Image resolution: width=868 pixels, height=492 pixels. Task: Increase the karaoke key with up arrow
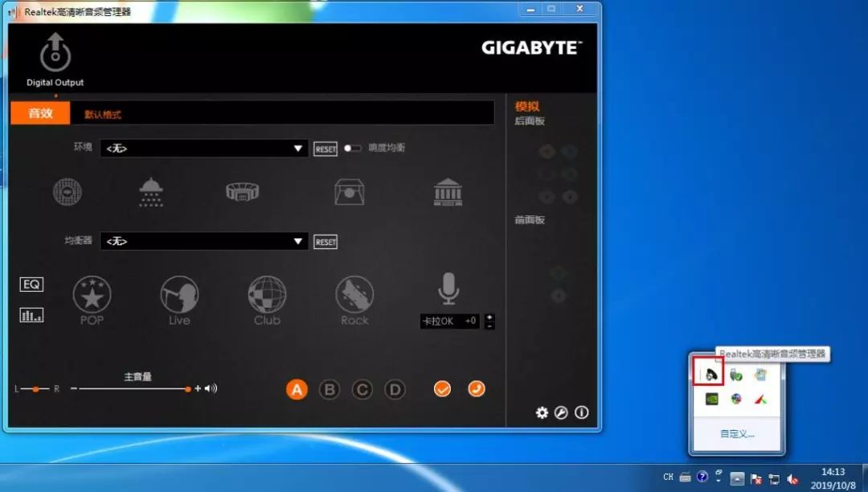click(489, 318)
